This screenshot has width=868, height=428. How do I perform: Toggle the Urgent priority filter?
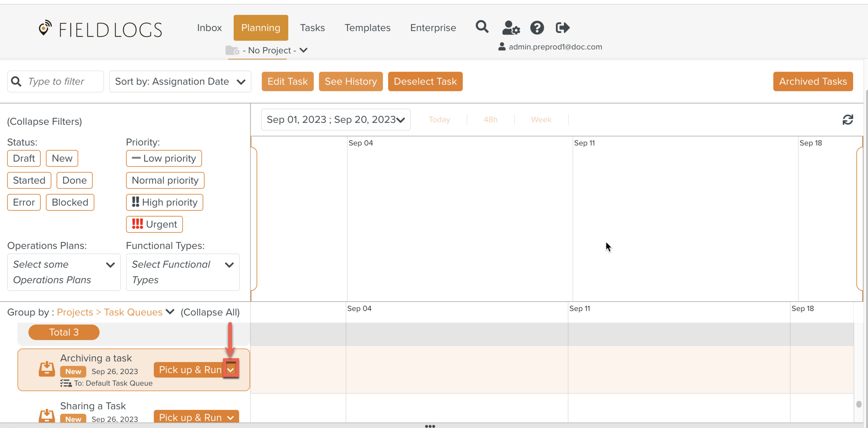click(x=154, y=224)
